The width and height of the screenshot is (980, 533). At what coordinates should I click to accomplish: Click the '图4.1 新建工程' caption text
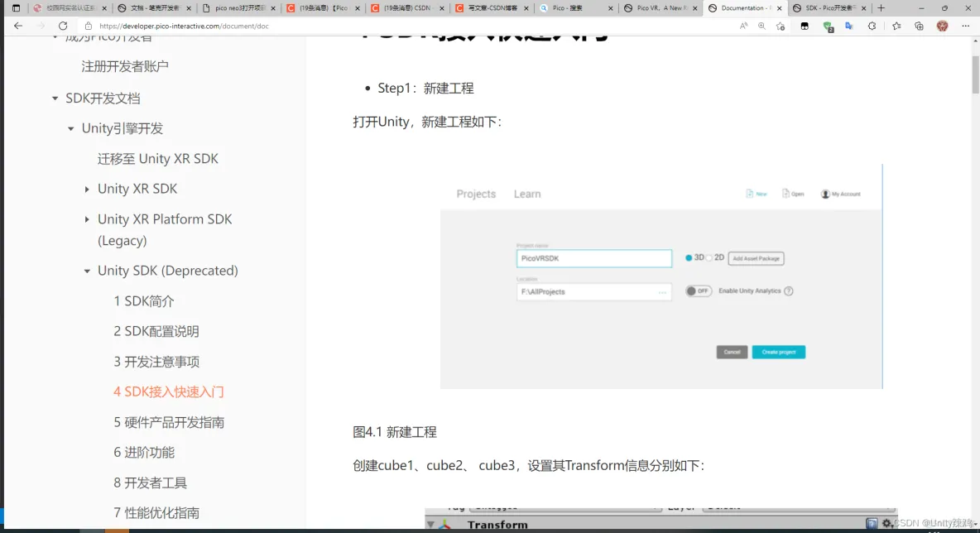[395, 432]
